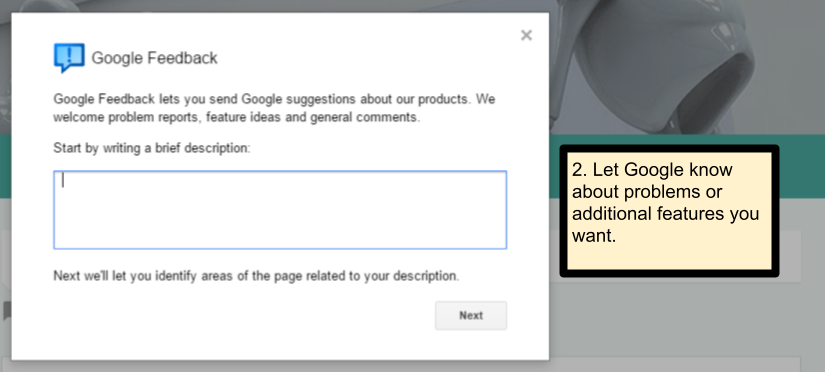This screenshot has width=825, height=372.
Task: Click the Next button
Action: [471, 316]
